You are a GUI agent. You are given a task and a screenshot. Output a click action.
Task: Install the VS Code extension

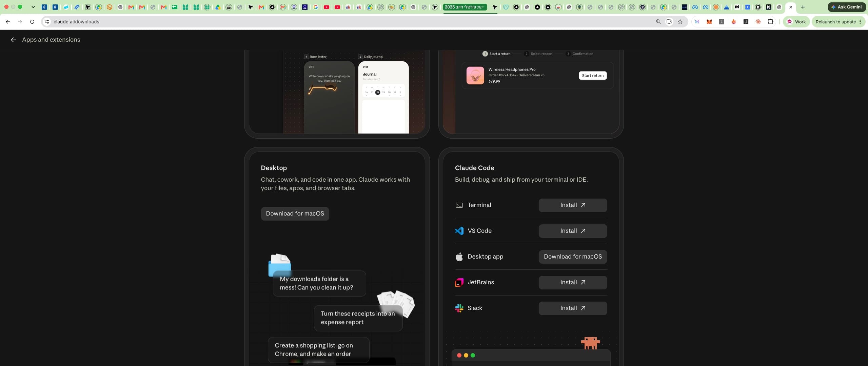coord(573,231)
